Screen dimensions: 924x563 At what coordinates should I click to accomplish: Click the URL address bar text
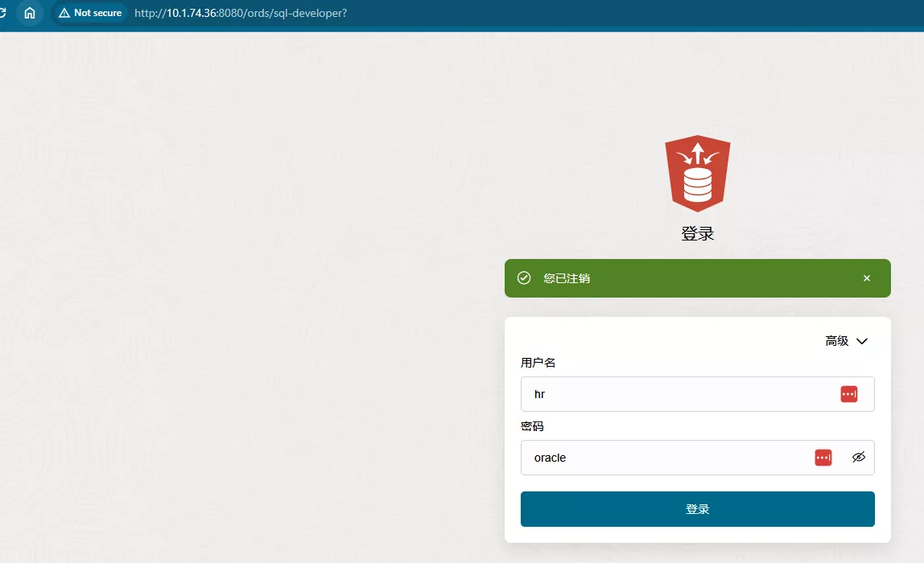tap(241, 13)
